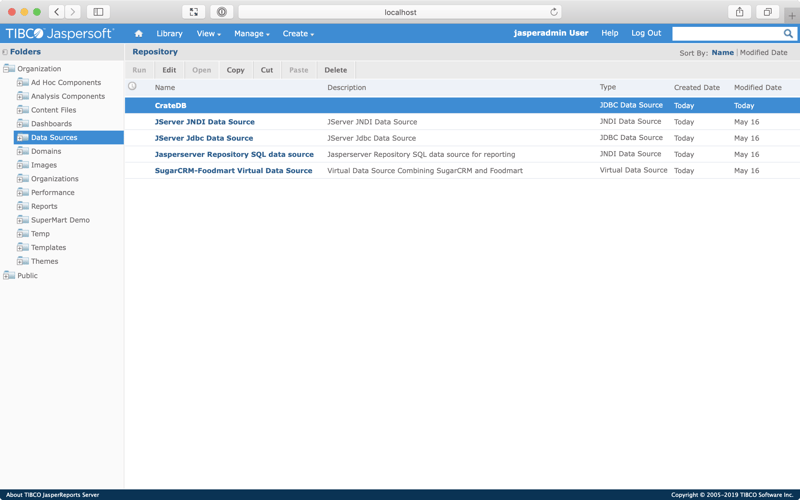
Task: Click in the repository search field
Action: (x=728, y=34)
